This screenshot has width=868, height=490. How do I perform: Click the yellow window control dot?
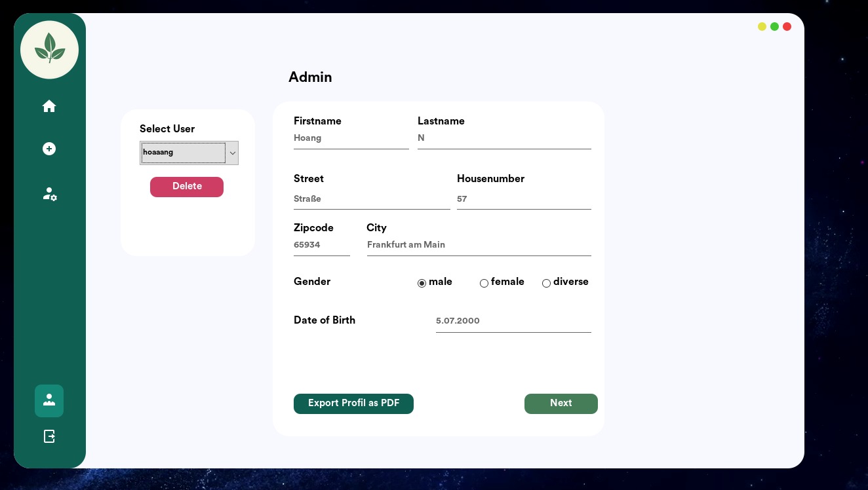coord(762,27)
